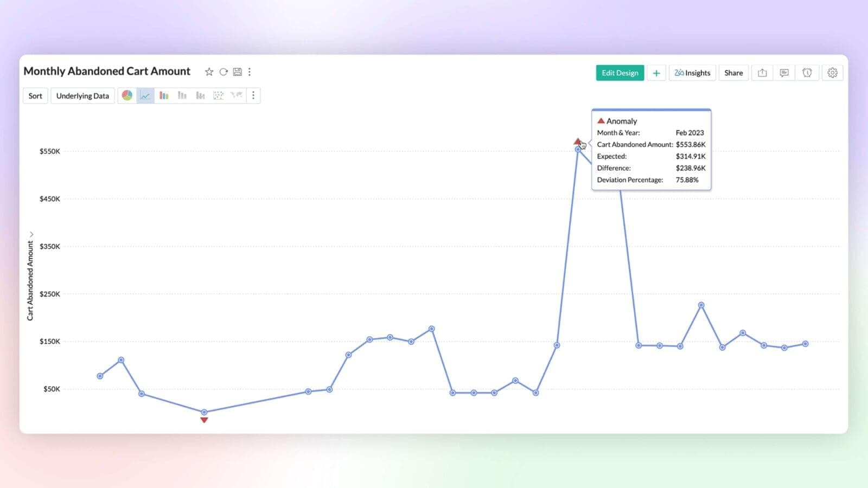
Task: Select the red downward anomaly marker
Action: tap(204, 420)
